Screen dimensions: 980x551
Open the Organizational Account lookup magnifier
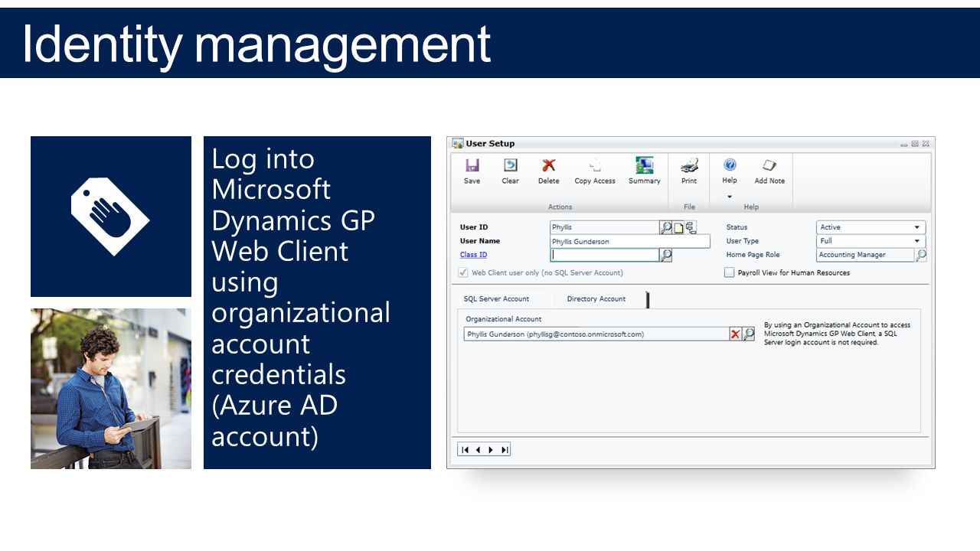coord(749,334)
